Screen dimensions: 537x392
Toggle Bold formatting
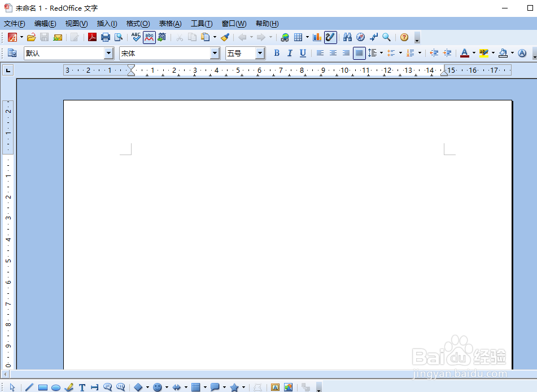click(x=277, y=53)
